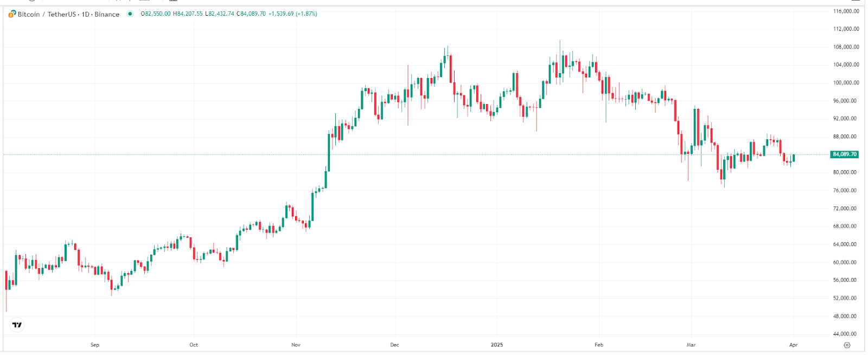The height and width of the screenshot is (355, 868).
Task: Open the 1D timeframe selector
Action: tap(85, 15)
